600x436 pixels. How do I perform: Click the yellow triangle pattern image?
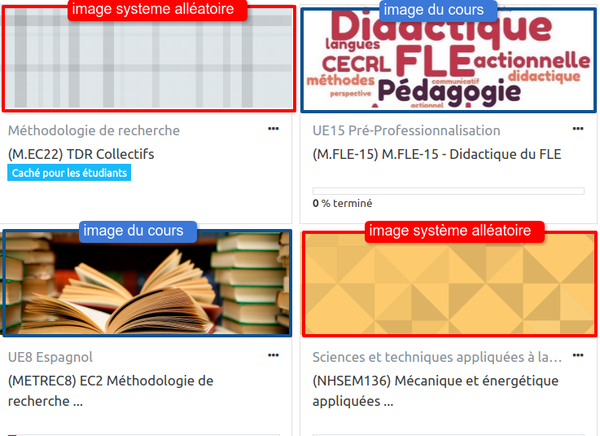point(450,284)
